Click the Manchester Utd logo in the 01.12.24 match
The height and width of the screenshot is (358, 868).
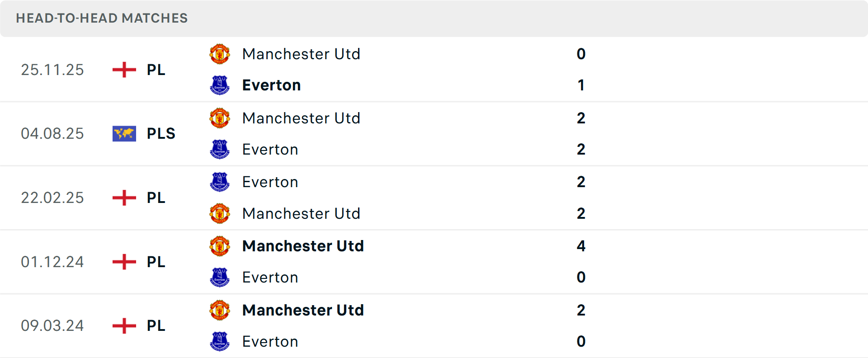coord(220,246)
